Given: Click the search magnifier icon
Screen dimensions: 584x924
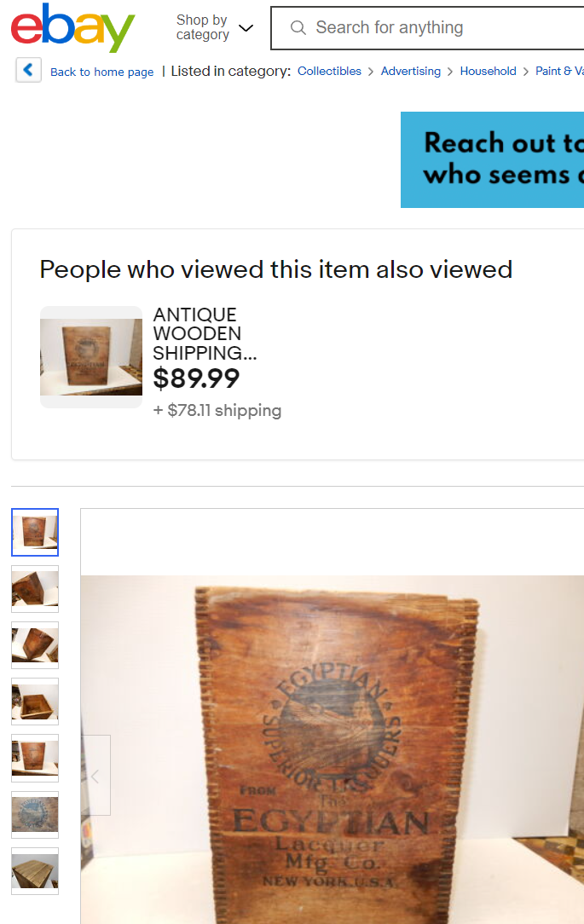Looking at the screenshot, I should pos(298,27).
